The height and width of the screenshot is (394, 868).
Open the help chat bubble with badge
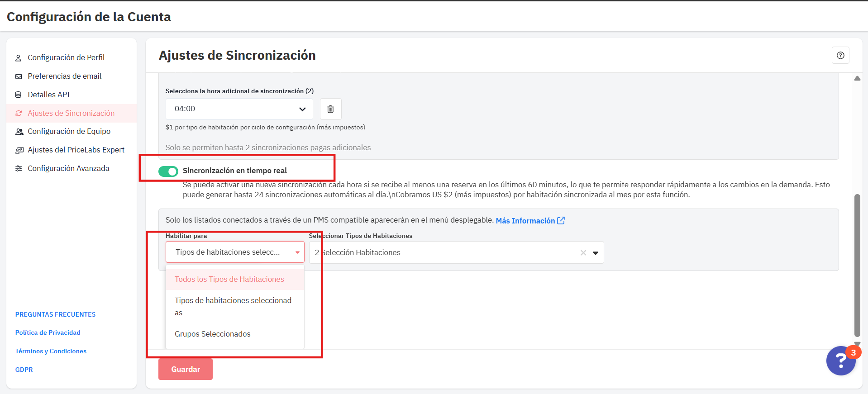pos(840,361)
